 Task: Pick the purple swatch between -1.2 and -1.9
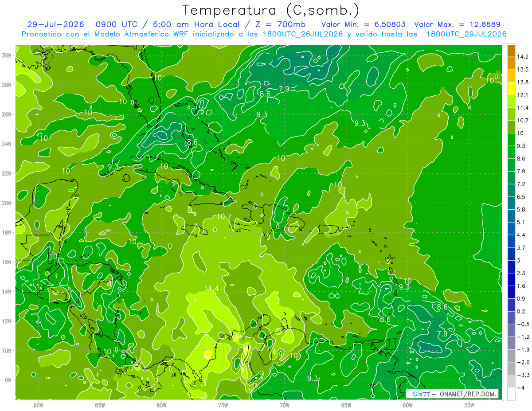511,343
